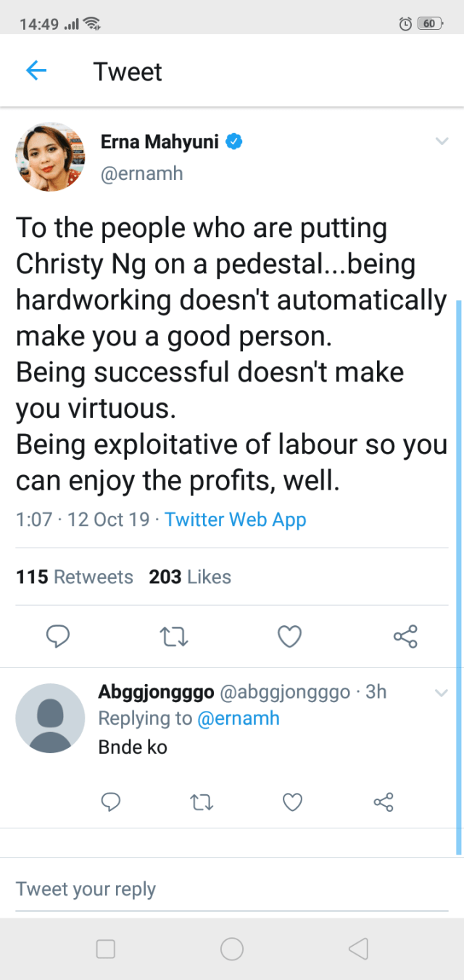Focus the Tweet your reply field
Screen dimensions: 464x980
pos(232,889)
